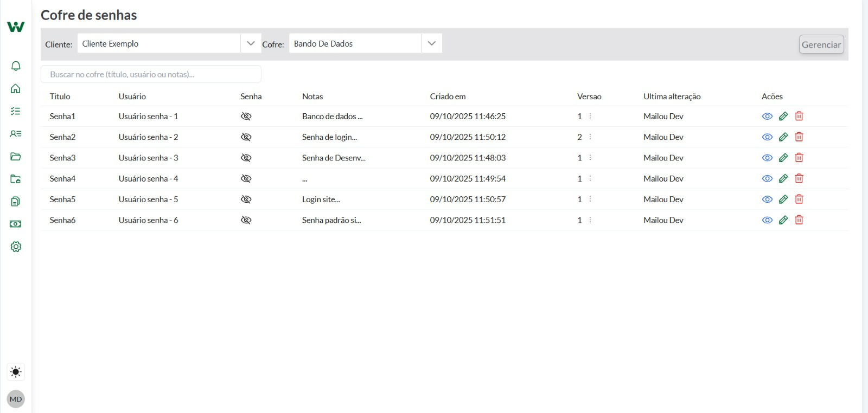The height and width of the screenshot is (413, 868).
Task: Click the Titulo column header
Action: click(x=60, y=96)
